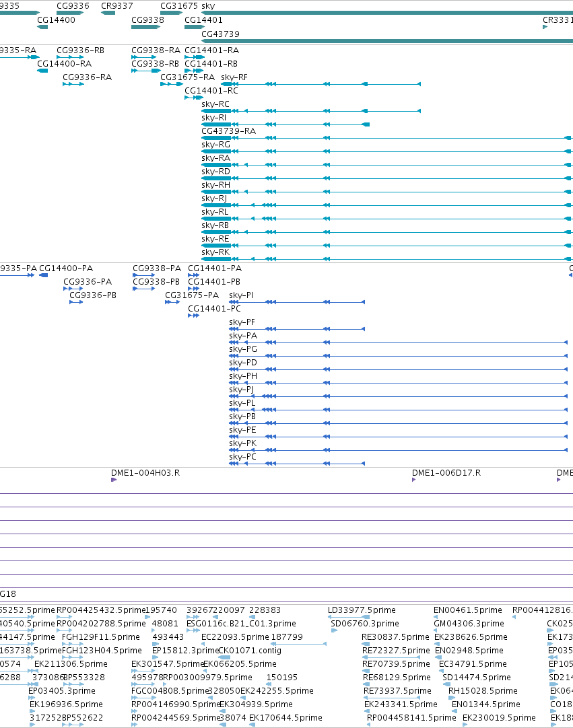Open the CG43739-RA transcript label
The height and width of the screenshot is (728, 573).
[229, 131]
